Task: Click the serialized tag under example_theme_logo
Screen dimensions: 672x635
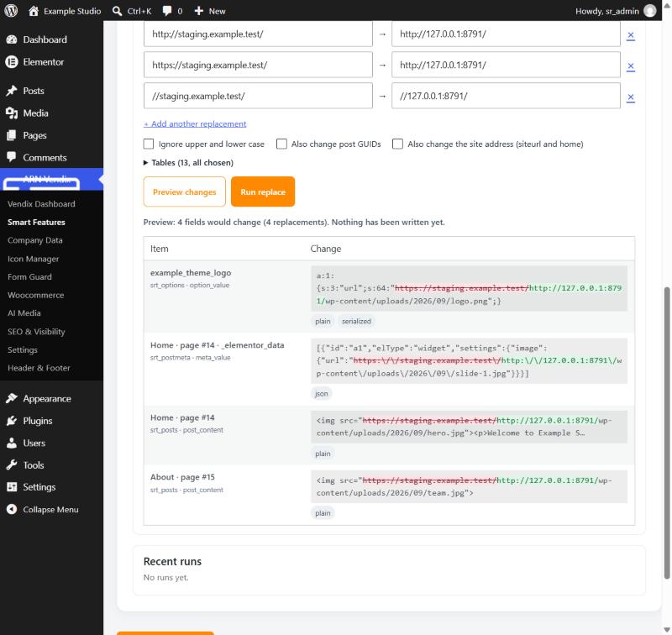Action: (x=356, y=321)
